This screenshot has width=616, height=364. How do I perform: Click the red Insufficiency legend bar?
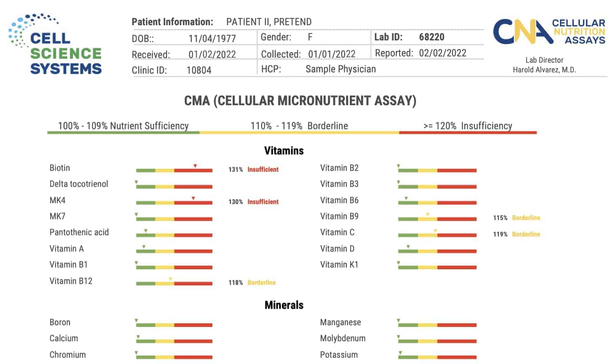pyautogui.click(x=468, y=132)
